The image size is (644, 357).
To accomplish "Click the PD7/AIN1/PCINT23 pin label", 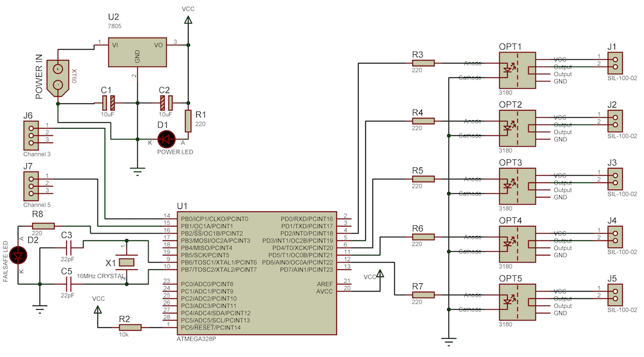I will click(x=307, y=270).
